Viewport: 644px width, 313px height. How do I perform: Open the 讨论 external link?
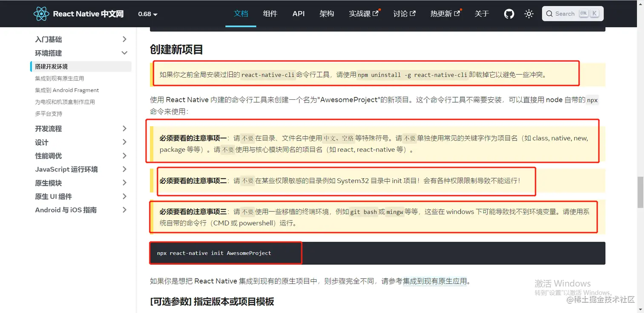point(405,14)
